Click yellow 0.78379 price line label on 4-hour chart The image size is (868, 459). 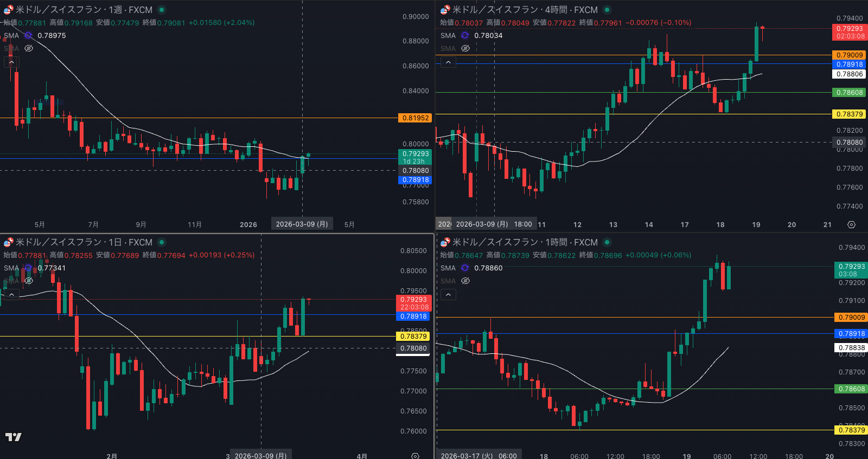click(849, 114)
